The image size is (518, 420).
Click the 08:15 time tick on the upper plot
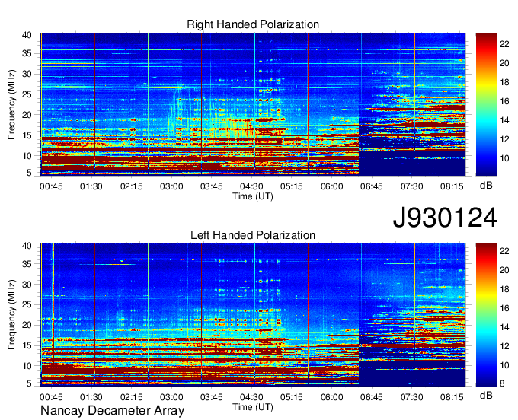[452, 186]
